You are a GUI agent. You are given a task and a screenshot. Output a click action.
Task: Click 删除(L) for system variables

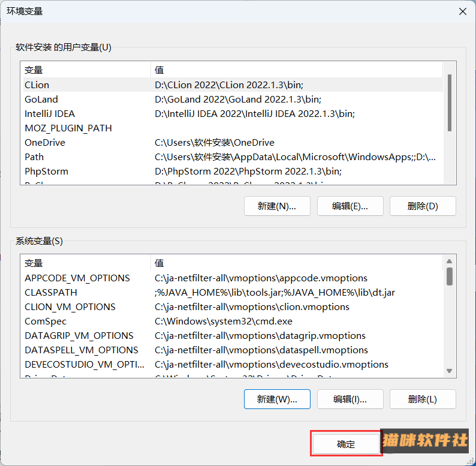[423, 399]
